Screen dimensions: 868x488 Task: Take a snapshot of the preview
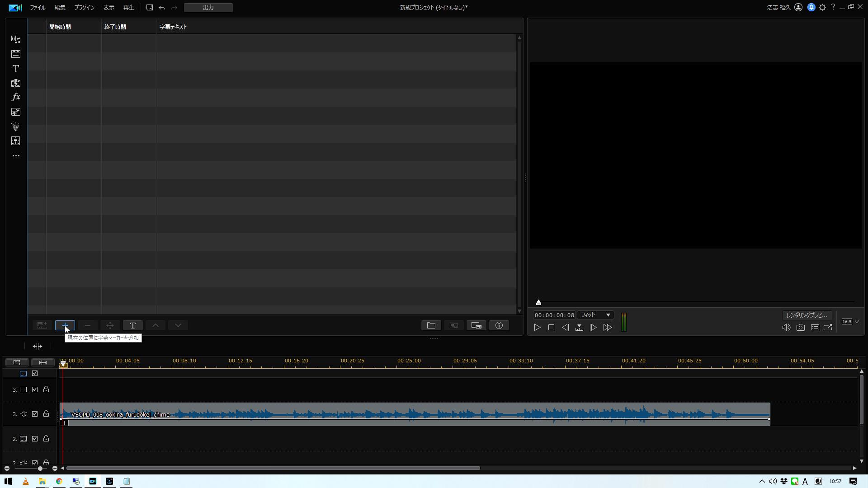click(x=801, y=328)
